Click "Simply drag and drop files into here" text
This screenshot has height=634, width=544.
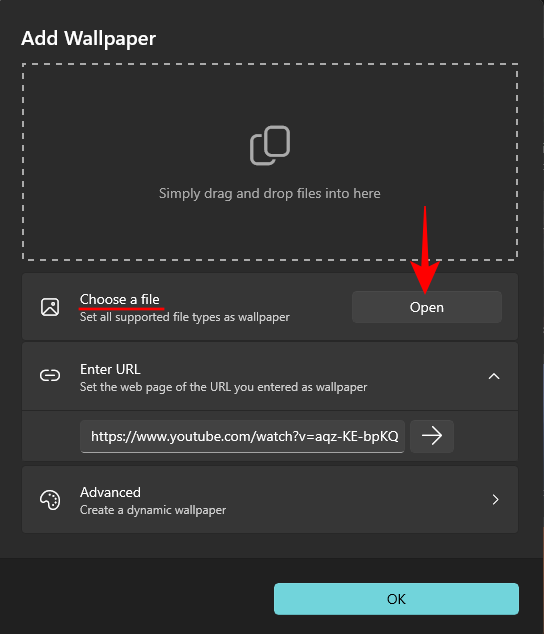click(x=270, y=193)
